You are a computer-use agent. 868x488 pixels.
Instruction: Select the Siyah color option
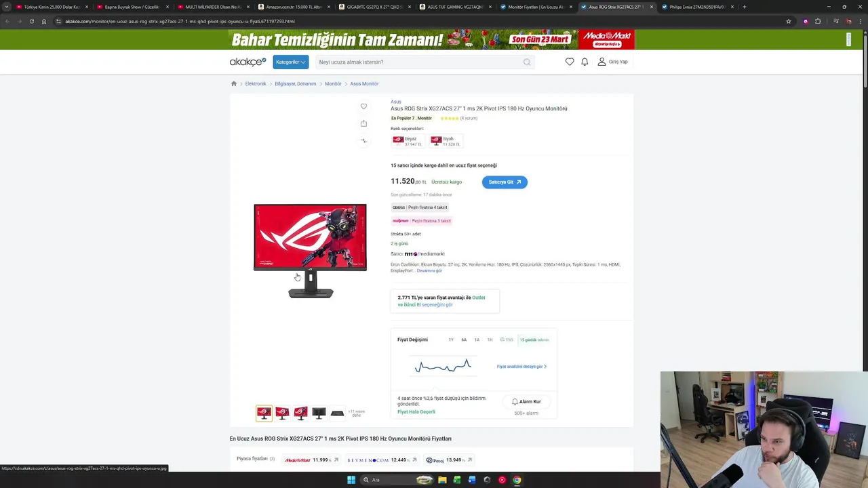(x=446, y=141)
